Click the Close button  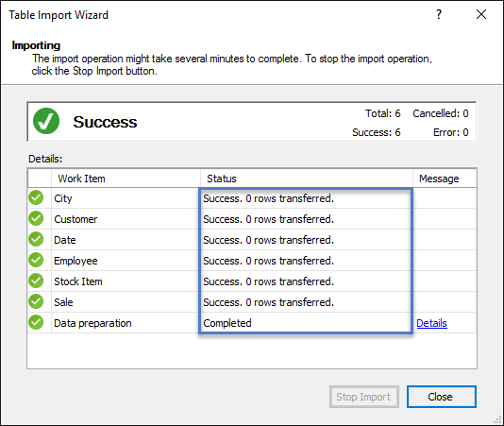pos(442,397)
